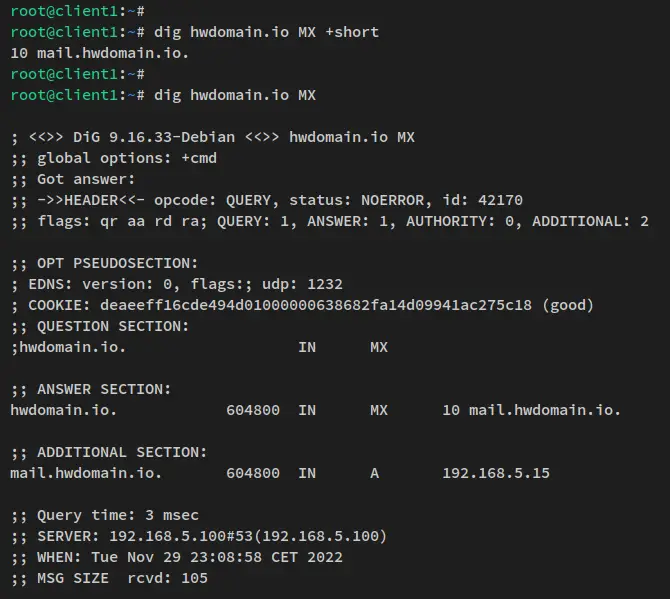Screen dimensions: 670x599
Task: Click the IP address '192.168.5.15'
Action: (x=496, y=473)
